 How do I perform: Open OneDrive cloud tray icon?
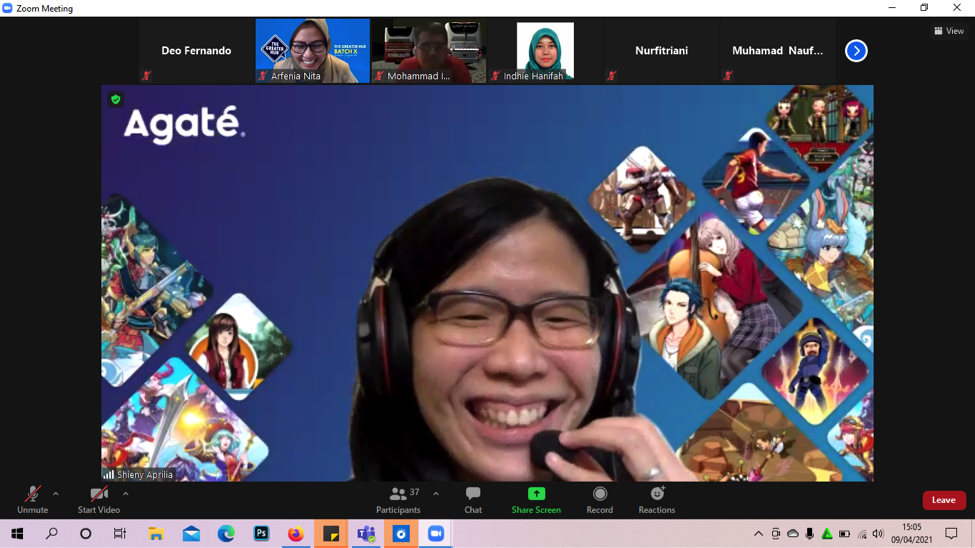click(793, 534)
